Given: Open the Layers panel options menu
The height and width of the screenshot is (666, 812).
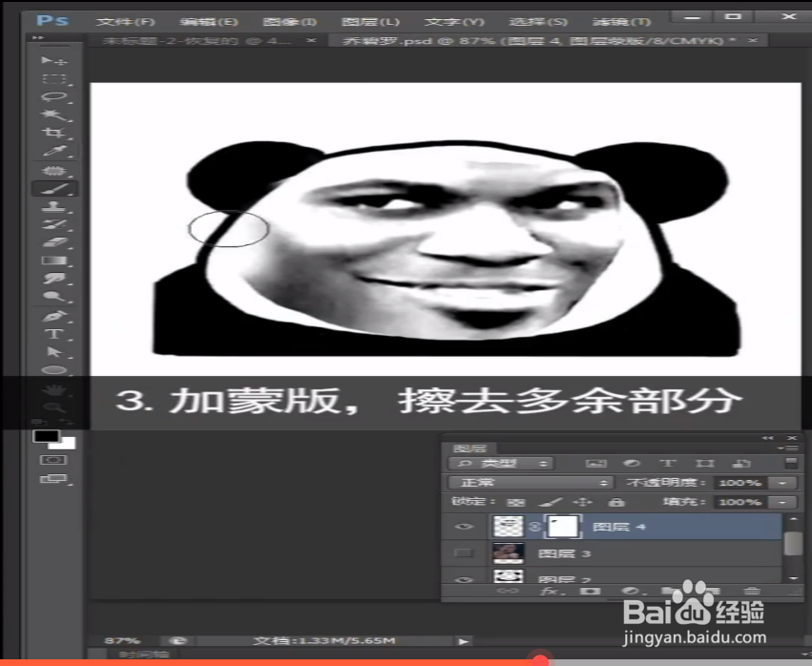Looking at the screenshot, I should pyautogui.click(x=790, y=448).
